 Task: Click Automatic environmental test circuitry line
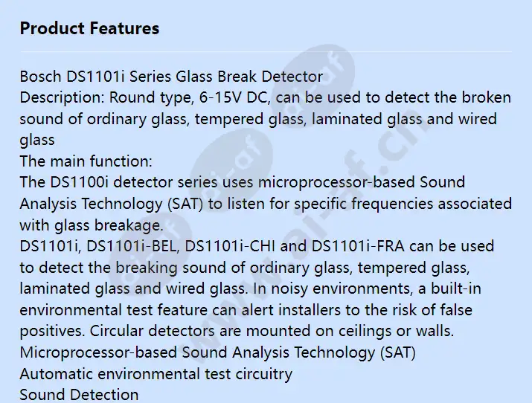click(x=156, y=374)
